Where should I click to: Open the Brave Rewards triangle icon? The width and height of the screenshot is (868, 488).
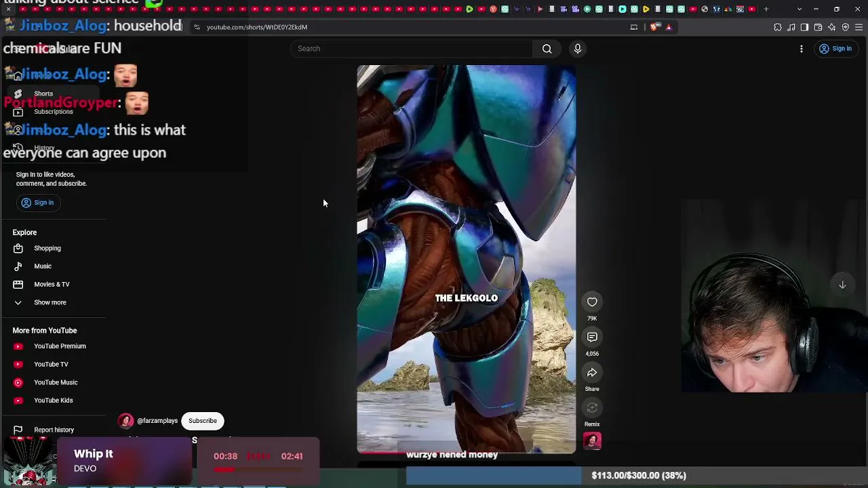(669, 27)
